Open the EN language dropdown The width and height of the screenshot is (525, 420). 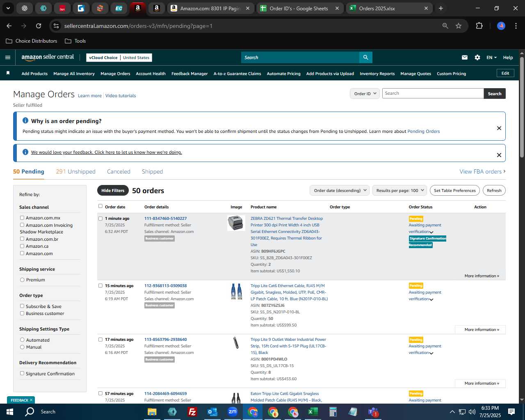coord(491,57)
